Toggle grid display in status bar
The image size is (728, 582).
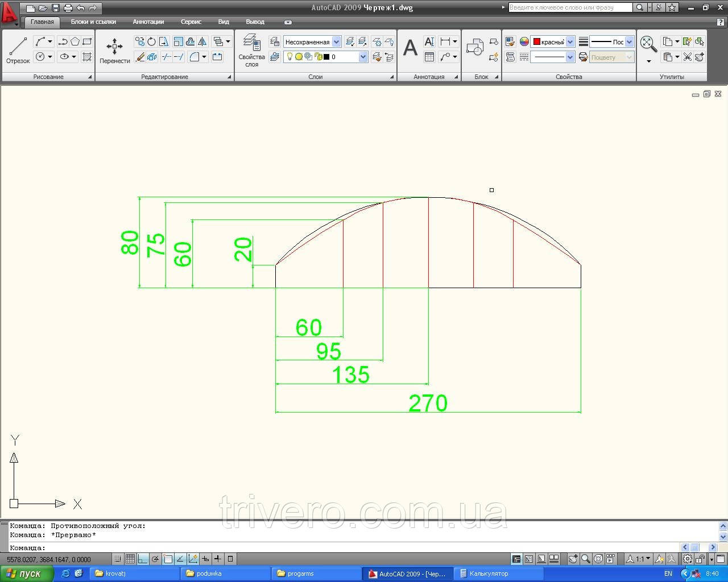pos(130,559)
